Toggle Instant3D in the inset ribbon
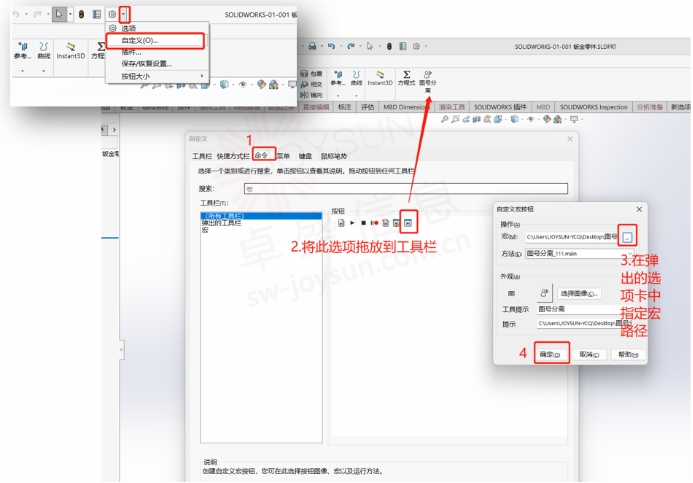 [71, 50]
